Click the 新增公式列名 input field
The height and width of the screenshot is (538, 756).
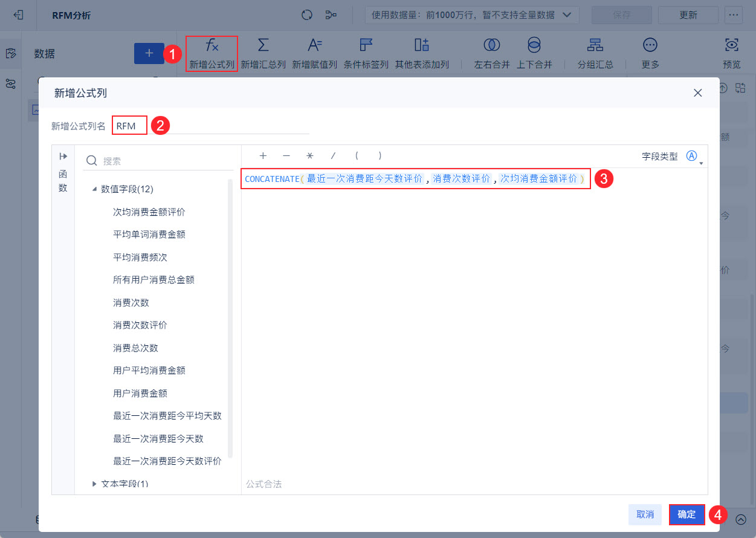click(x=210, y=126)
